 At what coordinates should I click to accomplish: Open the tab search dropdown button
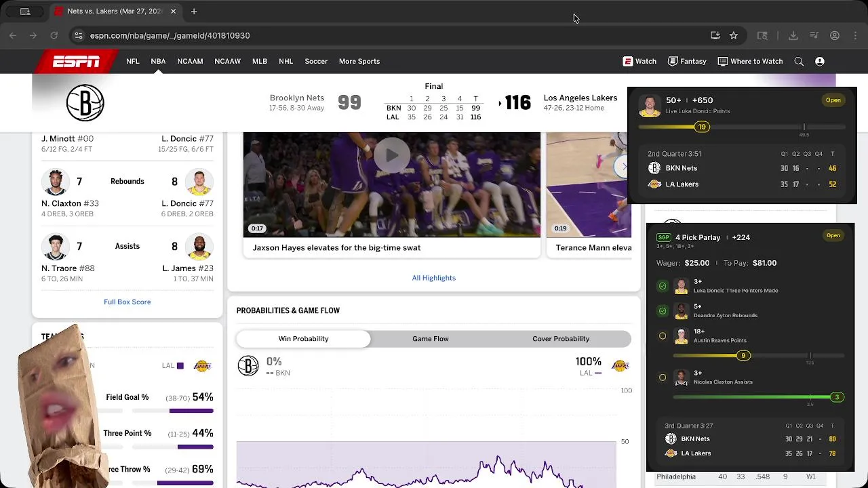25,11
